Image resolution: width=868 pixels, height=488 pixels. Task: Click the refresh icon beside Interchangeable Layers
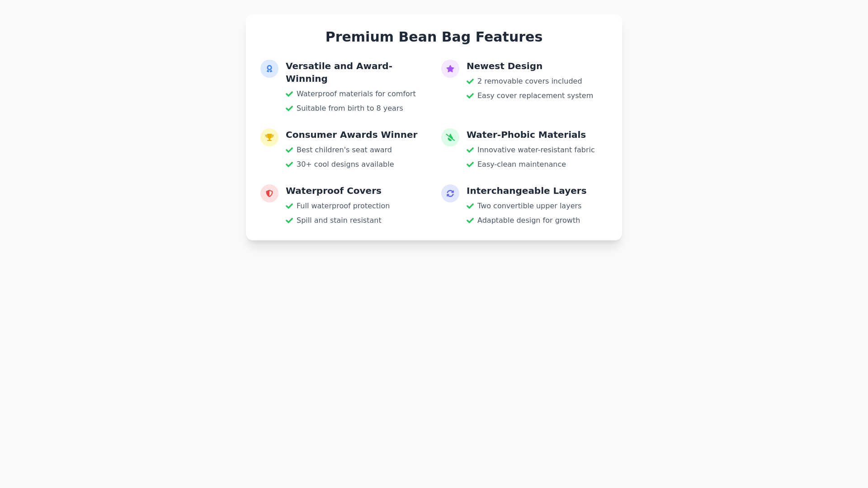click(450, 193)
